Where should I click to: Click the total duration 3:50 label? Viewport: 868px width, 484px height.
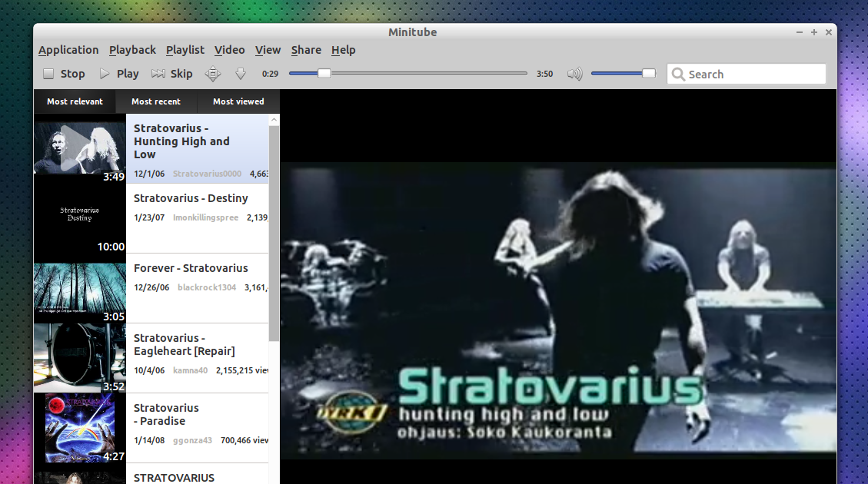[545, 74]
